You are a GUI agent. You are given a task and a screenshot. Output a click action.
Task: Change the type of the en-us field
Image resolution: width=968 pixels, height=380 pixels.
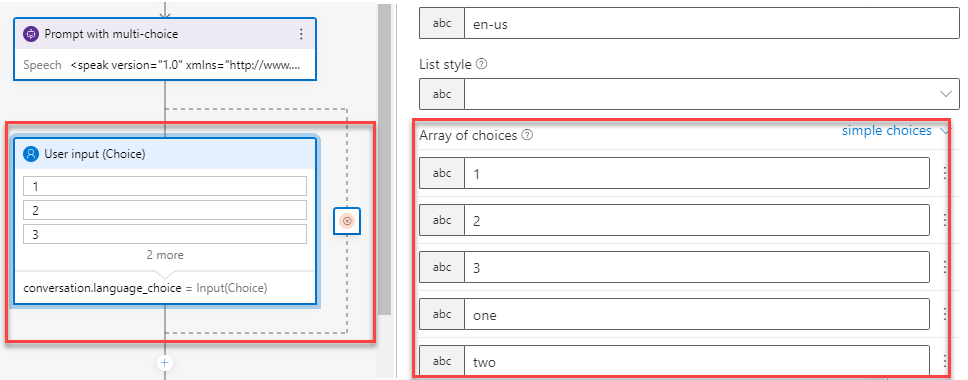pos(442,23)
